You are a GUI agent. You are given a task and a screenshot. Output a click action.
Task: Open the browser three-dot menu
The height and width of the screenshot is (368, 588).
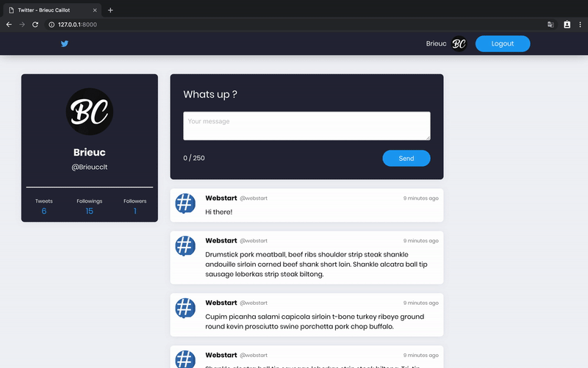tap(580, 24)
